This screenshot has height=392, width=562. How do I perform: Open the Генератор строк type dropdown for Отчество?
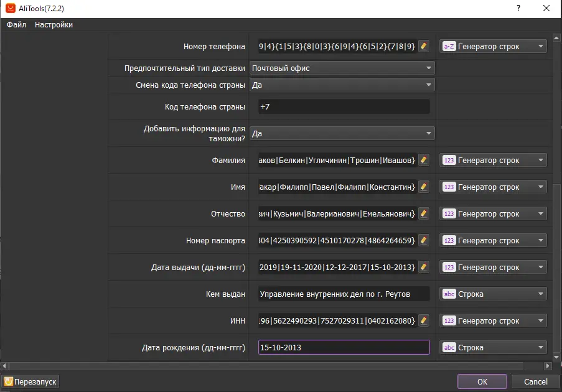click(x=493, y=213)
